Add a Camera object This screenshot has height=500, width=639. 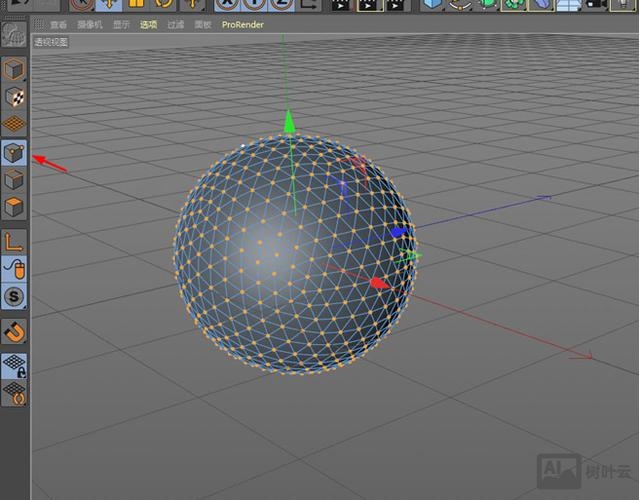595,4
